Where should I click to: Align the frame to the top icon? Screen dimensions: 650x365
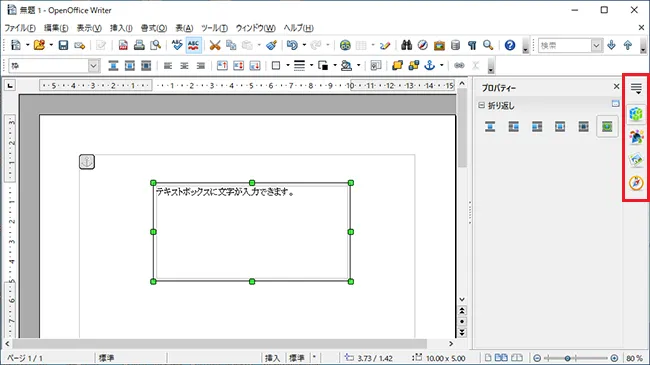tap(222, 66)
